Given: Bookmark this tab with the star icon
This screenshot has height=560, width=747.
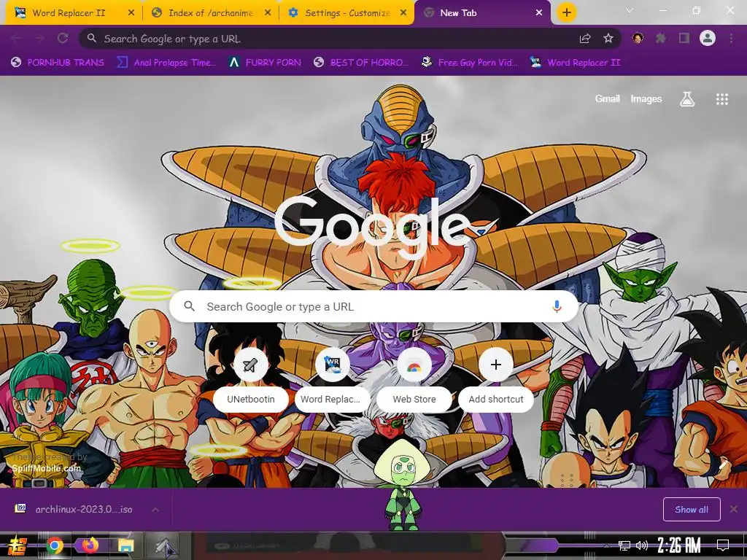Looking at the screenshot, I should click(608, 39).
